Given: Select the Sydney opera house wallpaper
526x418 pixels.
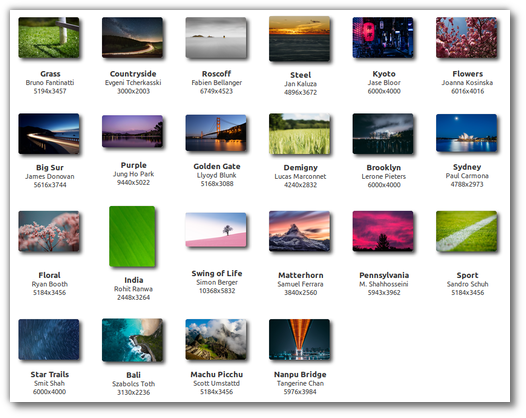Looking at the screenshot, I should pyautogui.click(x=467, y=133).
